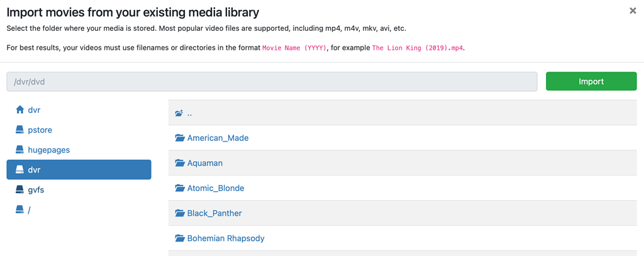The height and width of the screenshot is (256, 644).
Task: Click the drive icon next to pstore
Action: tap(19, 130)
